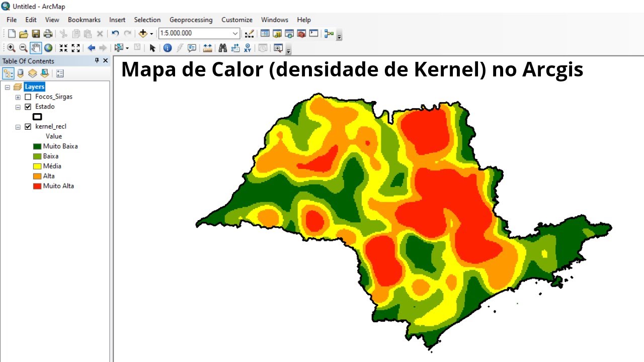Open the File menu
644x362 pixels.
(12, 20)
